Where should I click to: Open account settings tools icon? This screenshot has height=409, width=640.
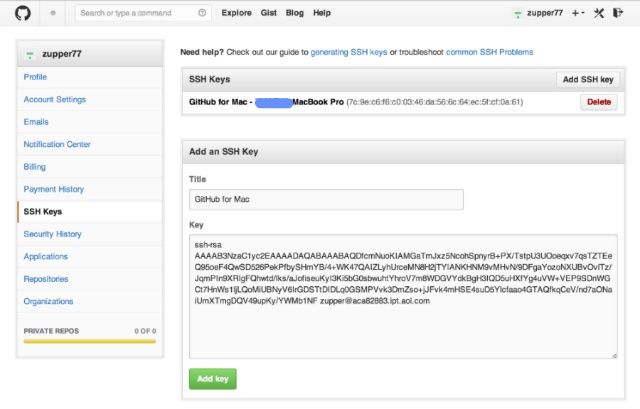pyautogui.click(x=599, y=13)
